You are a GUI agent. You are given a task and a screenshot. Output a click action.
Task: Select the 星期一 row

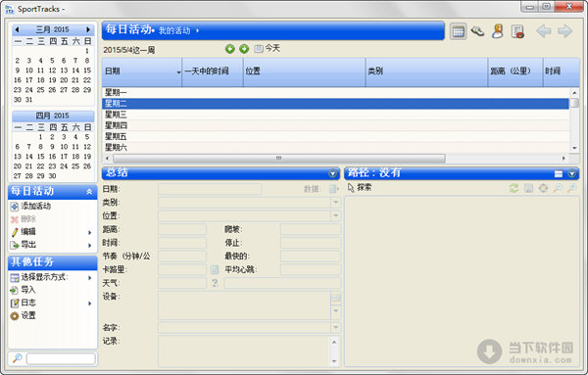(335, 93)
